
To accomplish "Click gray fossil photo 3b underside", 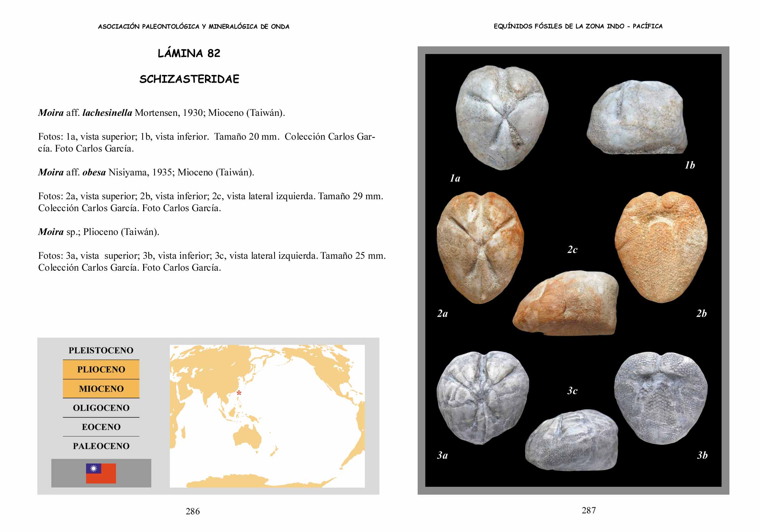I will coord(661,398).
